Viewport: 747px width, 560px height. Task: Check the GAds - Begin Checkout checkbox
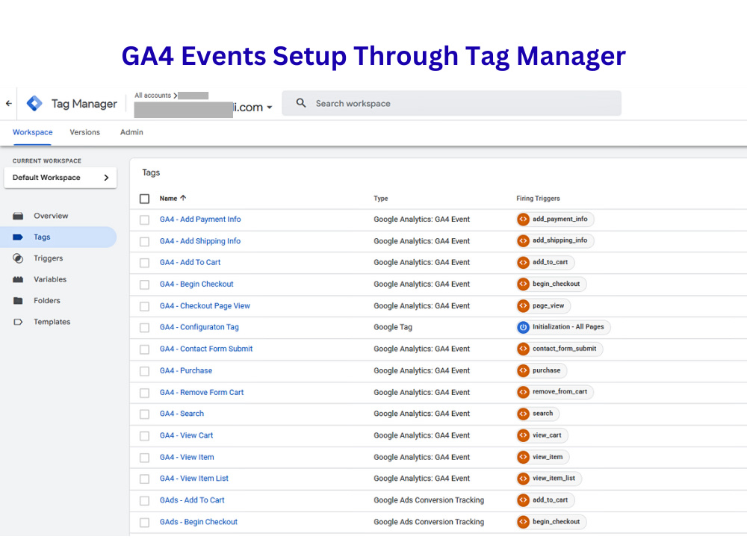coord(144,523)
